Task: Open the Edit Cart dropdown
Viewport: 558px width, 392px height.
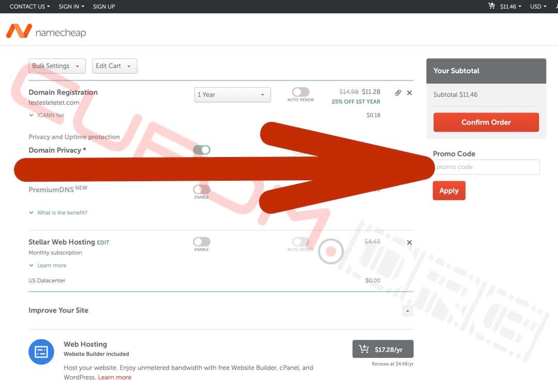Action: click(115, 66)
